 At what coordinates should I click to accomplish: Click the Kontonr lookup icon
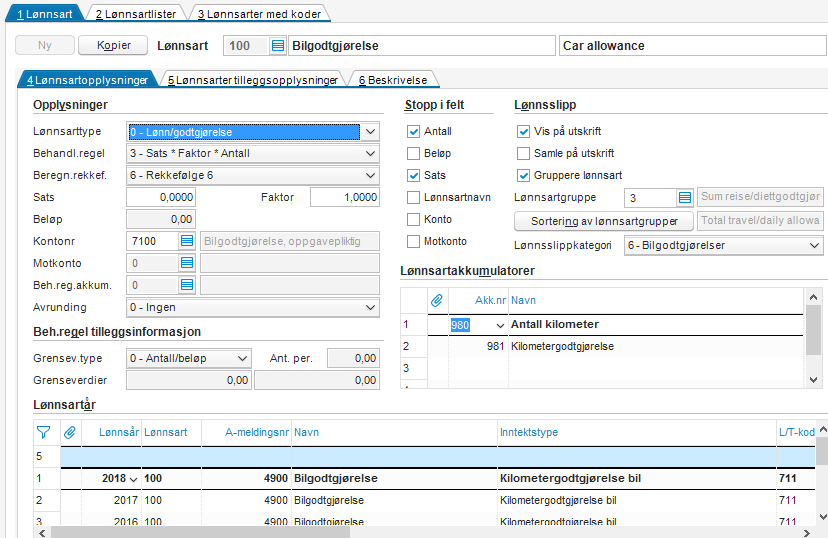click(x=186, y=241)
